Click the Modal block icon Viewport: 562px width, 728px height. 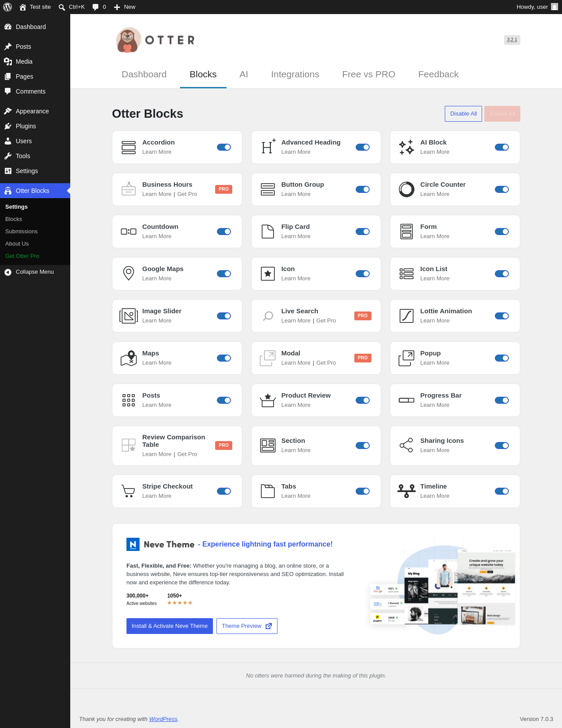coord(268,358)
